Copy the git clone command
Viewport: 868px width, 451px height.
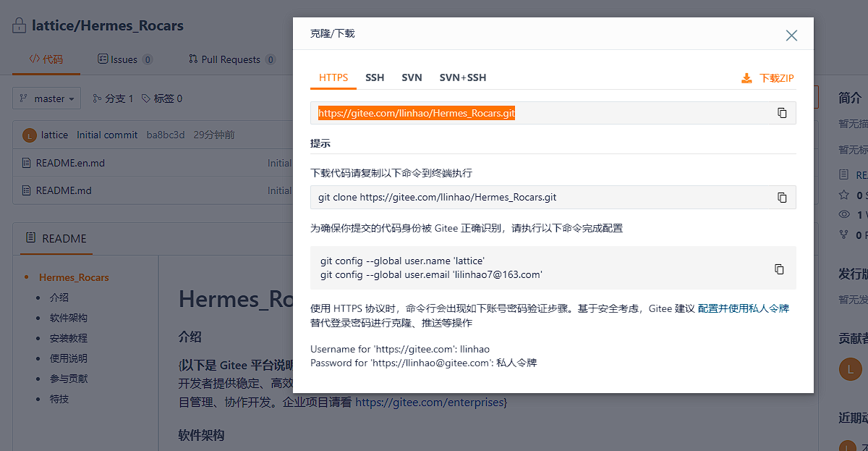click(782, 197)
